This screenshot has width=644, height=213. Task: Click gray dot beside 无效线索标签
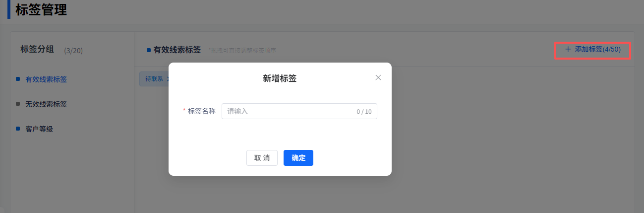[x=18, y=104]
